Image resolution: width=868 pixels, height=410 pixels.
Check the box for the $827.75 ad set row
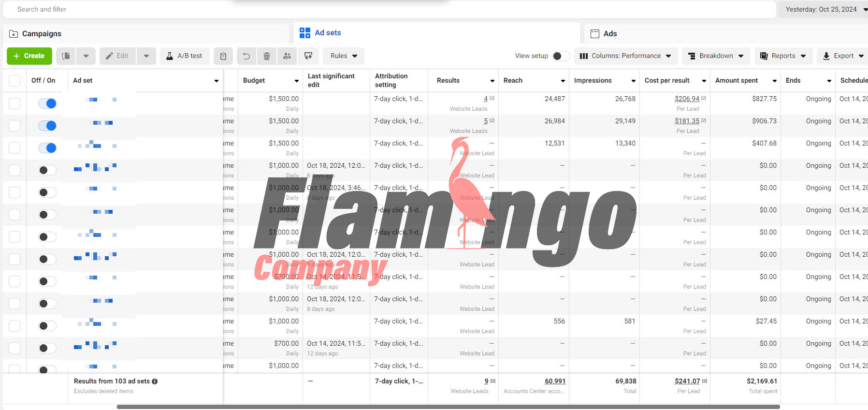[14, 103]
